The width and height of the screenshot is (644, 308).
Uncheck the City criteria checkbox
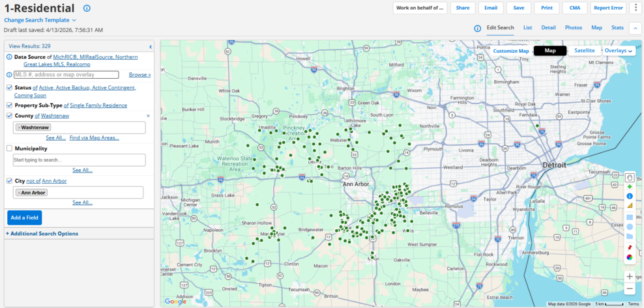[x=10, y=181]
